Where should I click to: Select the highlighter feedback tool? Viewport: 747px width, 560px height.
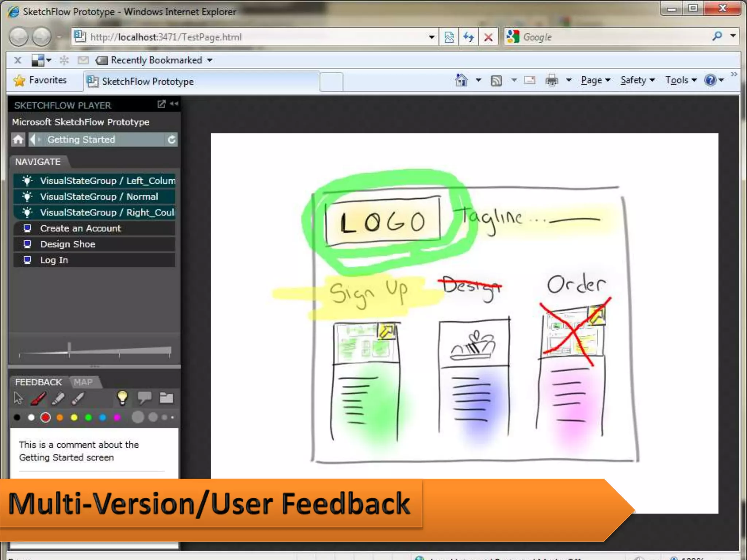(x=58, y=398)
